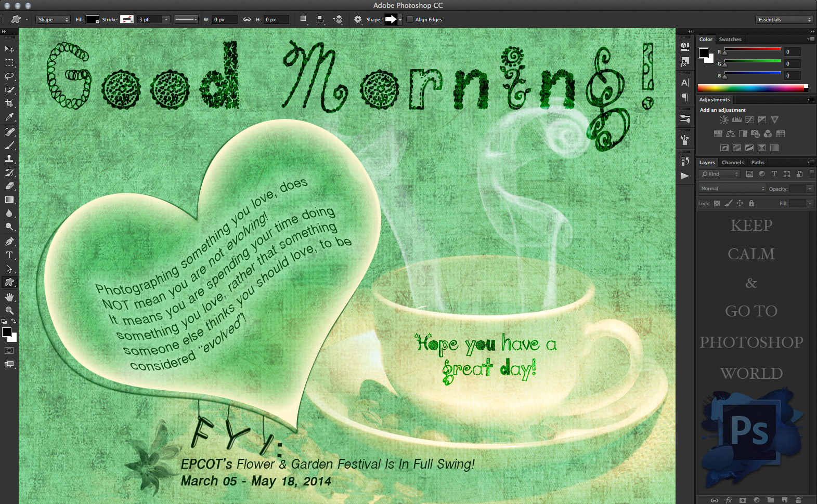This screenshot has height=504, width=817.
Task: Open the Shape tool mode dropdown
Action: (53, 19)
